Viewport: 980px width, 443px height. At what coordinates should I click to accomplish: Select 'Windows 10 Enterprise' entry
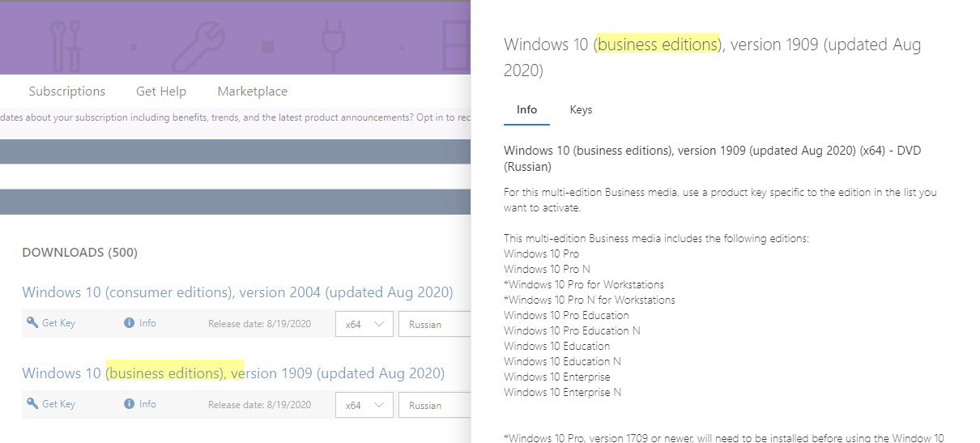click(x=557, y=377)
